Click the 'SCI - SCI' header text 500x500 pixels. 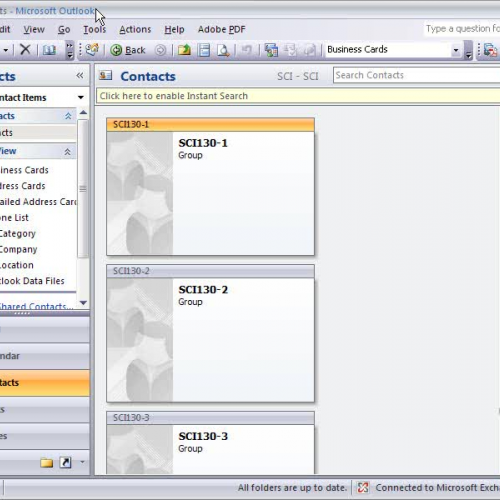point(298,76)
